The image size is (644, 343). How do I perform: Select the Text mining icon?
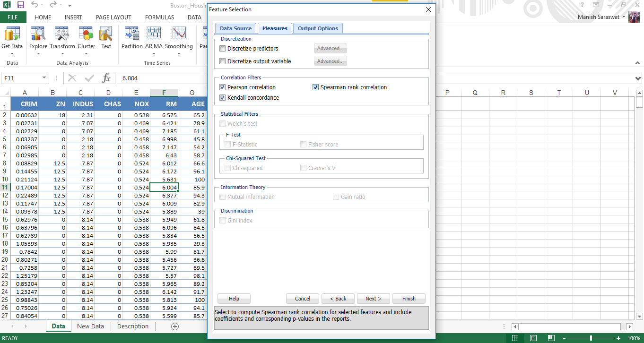tap(106, 38)
